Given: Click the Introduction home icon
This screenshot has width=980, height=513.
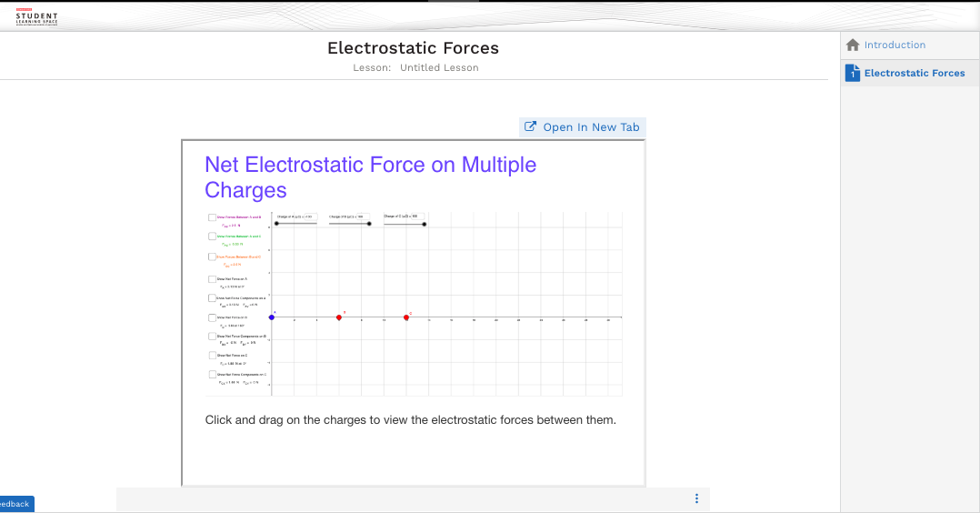Looking at the screenshot, I should (x=853, y=45).
